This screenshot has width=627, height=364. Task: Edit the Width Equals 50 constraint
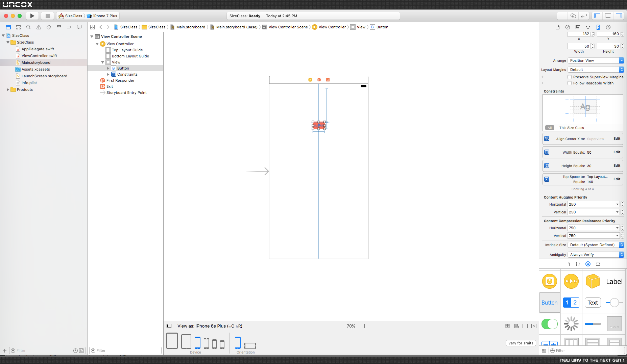(617, 152)
